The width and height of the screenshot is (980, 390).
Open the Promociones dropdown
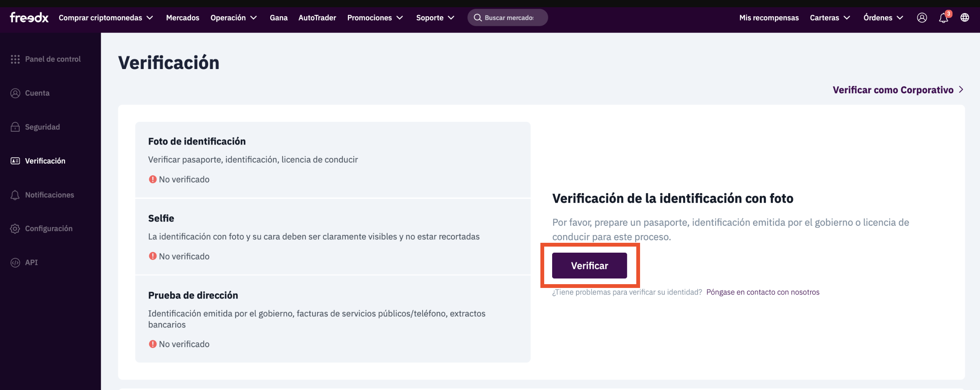(375, 17)
